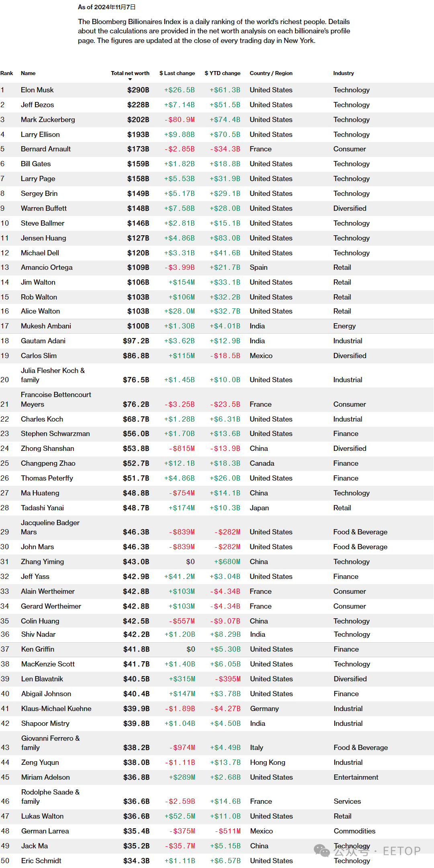Screen dimensions: 434x868
Task: Click Bernard Arnault's name
Action: [x=46, y=149]
